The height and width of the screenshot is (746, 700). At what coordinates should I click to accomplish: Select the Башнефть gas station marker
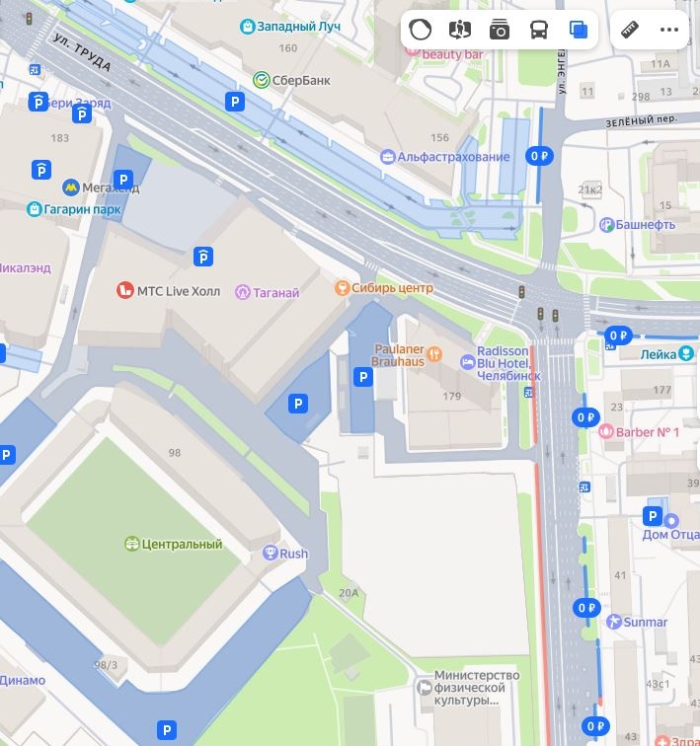tap(607, 225)
